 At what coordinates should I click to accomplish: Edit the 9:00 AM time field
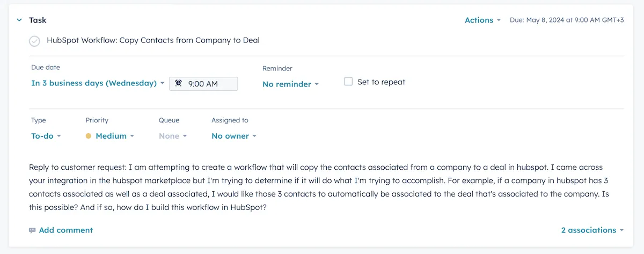point(209,84)
